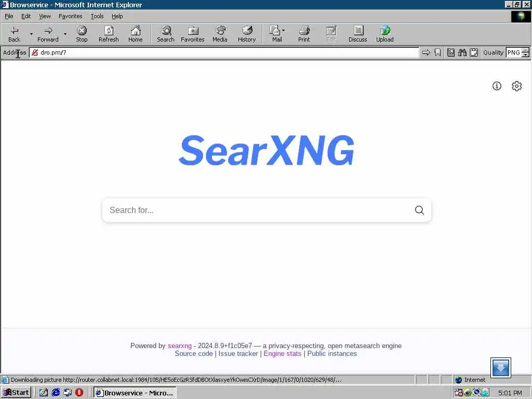The height and width of the screenshot is (399, 532).
Task: Click inside the address bar URL field
Action: (224, 52)
